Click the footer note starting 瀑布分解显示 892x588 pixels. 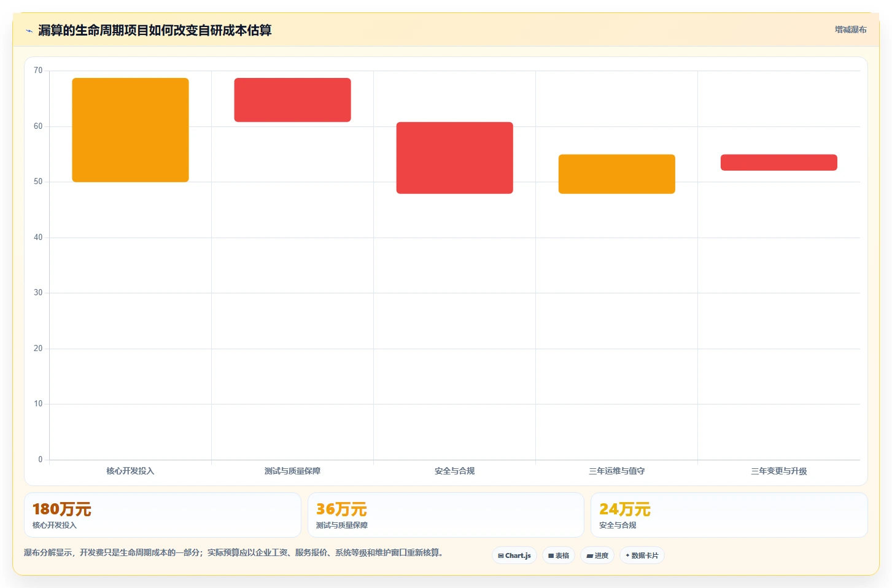point(233,553)
